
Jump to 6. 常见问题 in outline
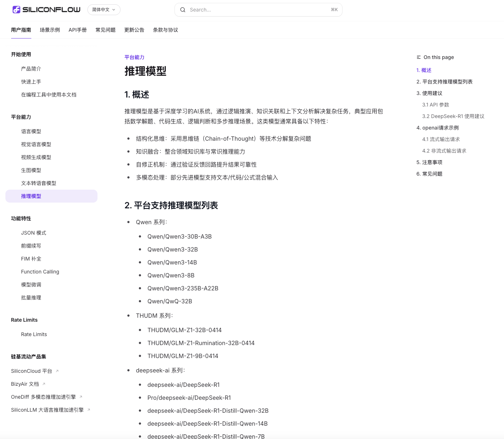pyautogui.click(x=429, y=174)
